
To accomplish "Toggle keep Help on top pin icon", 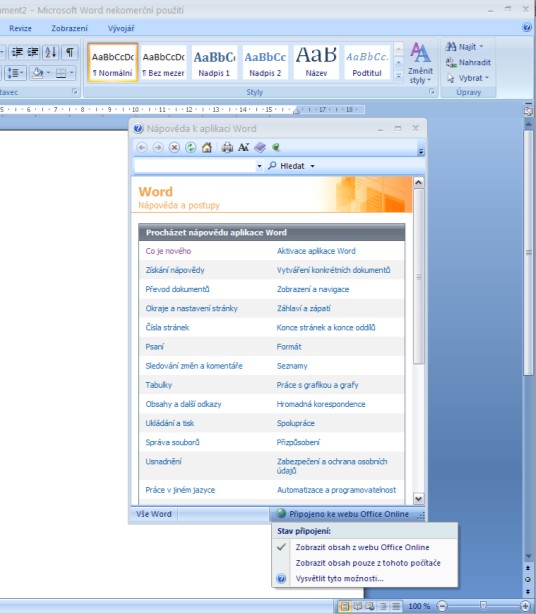I will pyautogui.click(x=276, y=147).
